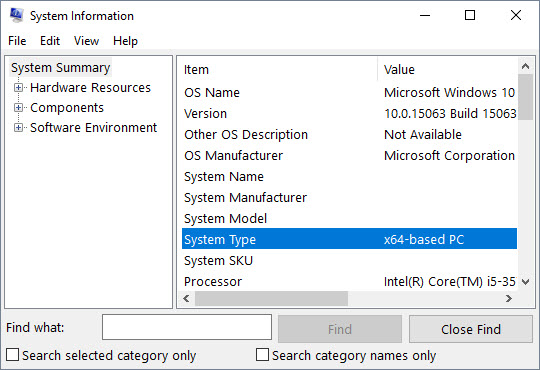Click the Item column header
Image resolution: width=540 pixels, height=370 pixels.
click(279, 70)
